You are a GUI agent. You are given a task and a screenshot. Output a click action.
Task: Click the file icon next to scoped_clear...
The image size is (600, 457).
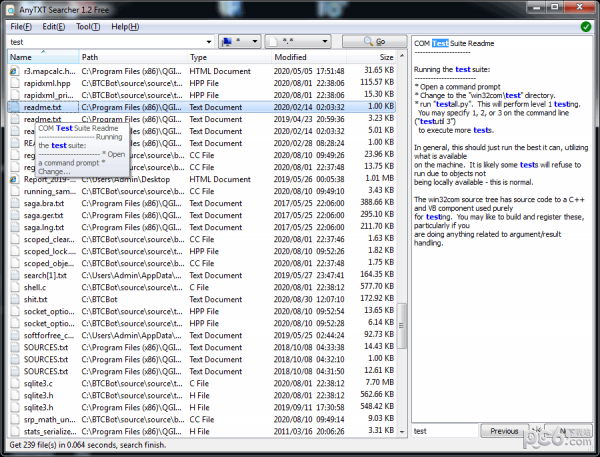point(15,239)
